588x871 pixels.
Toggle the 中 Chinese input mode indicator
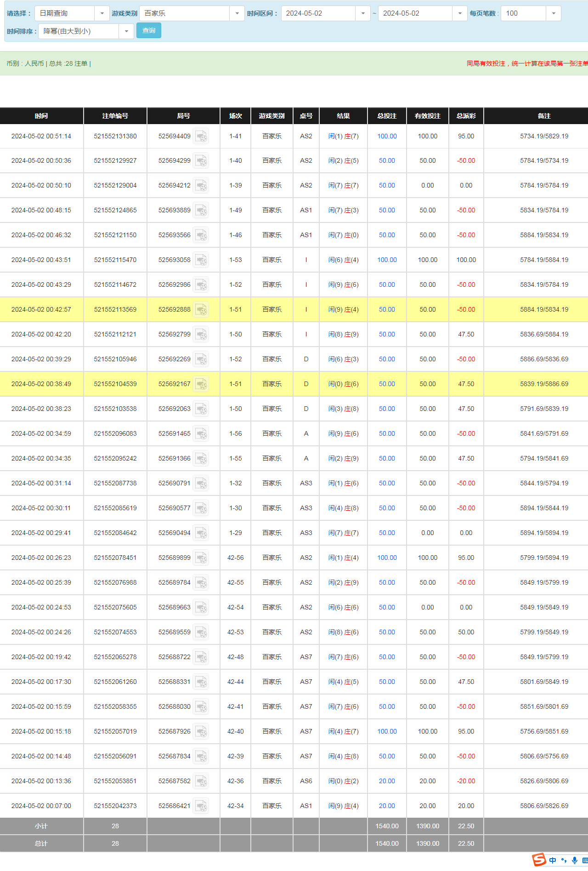[x=553, y=860]
